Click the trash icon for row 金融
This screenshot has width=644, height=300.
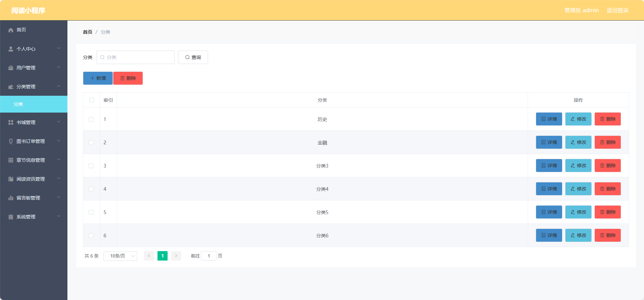pos(602,142)
